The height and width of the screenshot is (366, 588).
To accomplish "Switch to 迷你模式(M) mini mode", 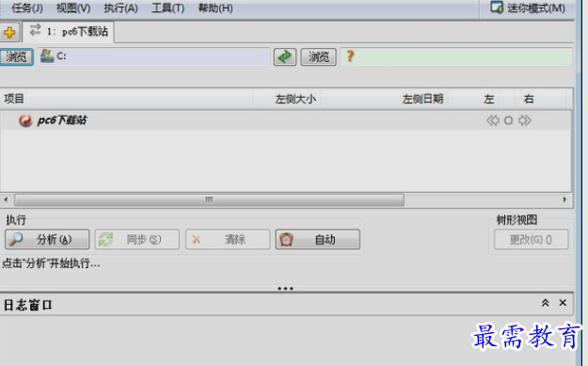I will (x=528, y=8).
